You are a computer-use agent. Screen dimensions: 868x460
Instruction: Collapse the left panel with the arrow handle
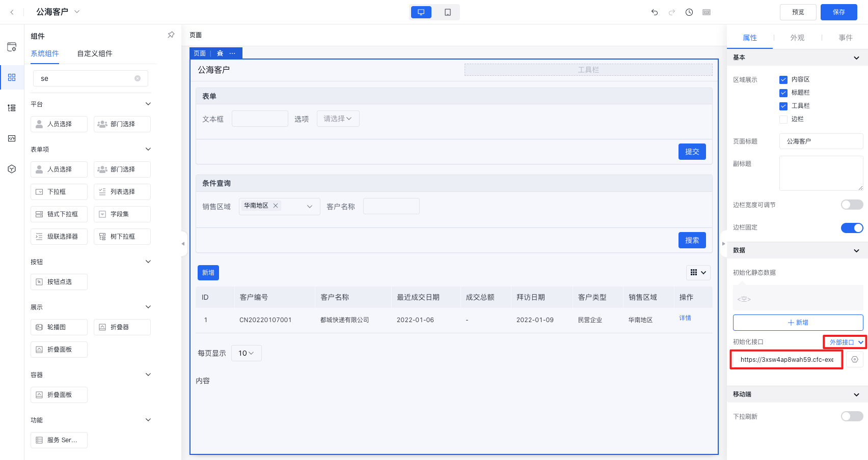pyautogui.click(x=183, y=244)
